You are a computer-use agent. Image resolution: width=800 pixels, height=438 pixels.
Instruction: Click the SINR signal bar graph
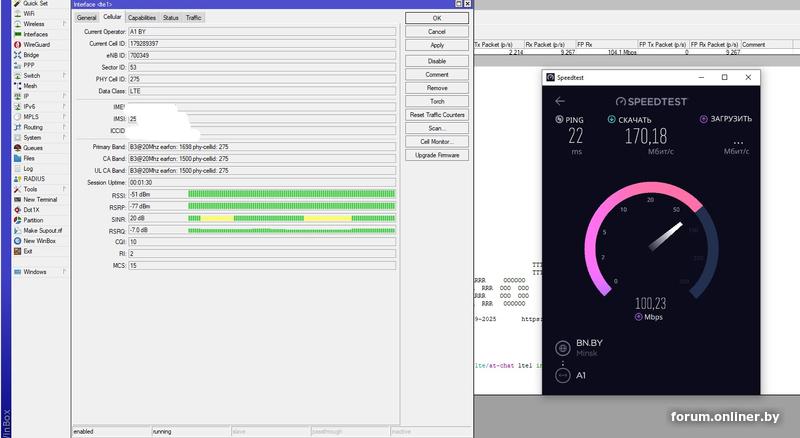(291, 217)
